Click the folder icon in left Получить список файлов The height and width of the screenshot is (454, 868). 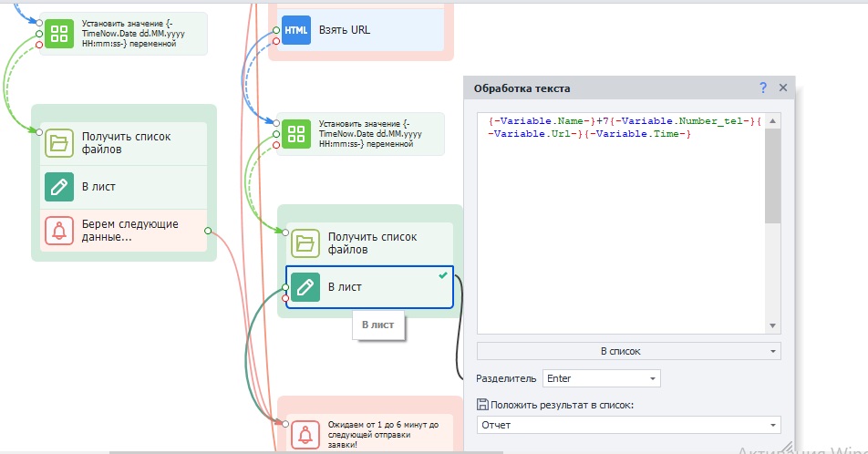pos(59,143)
